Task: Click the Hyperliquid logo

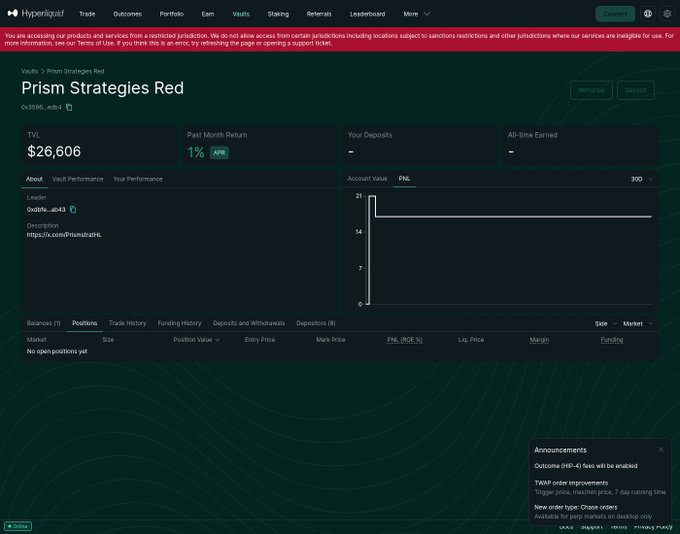Action: pos(36,13)
